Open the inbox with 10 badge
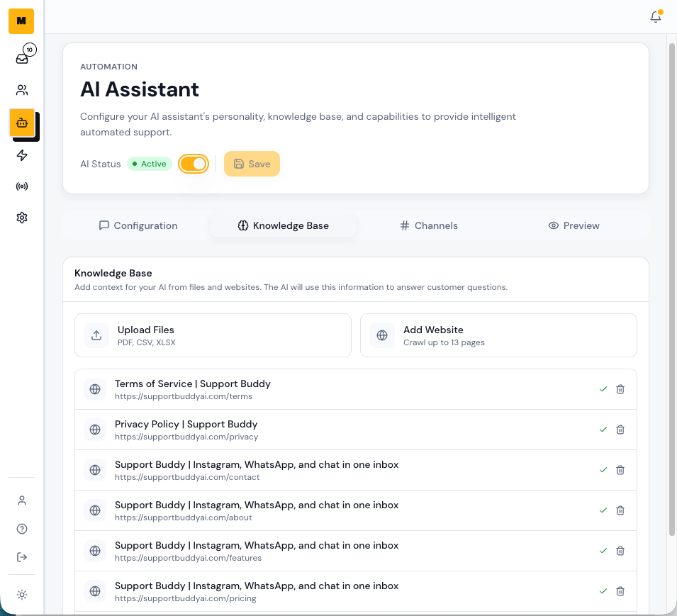The image size is (677, 616). pos(22,58)
